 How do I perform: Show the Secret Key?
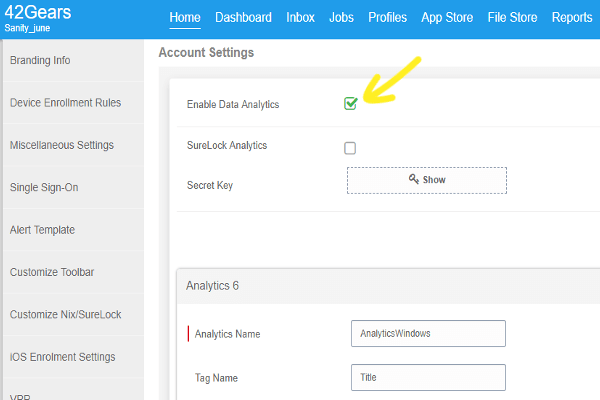427,180
